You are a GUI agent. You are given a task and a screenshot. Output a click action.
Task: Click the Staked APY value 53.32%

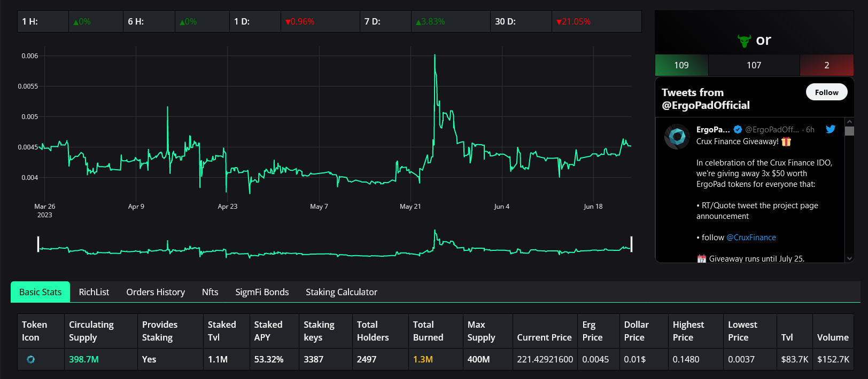269,359
